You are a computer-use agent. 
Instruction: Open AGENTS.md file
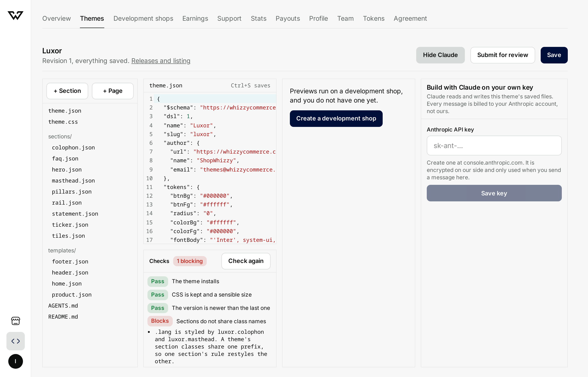pos(63,306)
